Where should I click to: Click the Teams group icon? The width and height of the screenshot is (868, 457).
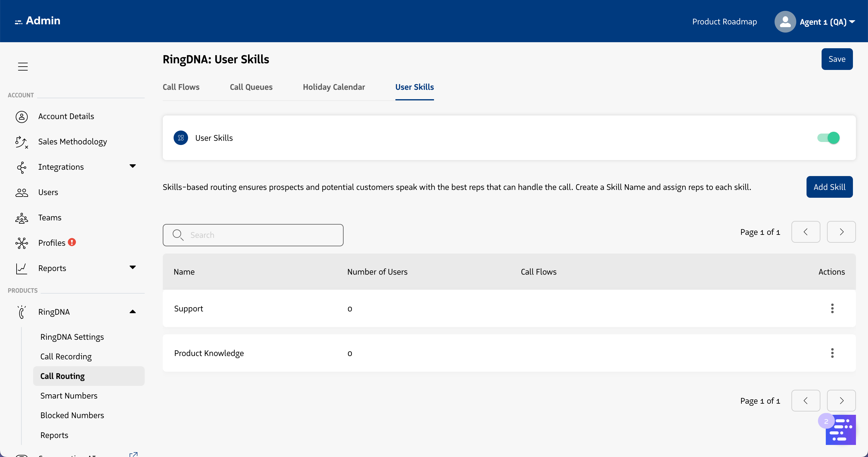[x=22, y=218]
